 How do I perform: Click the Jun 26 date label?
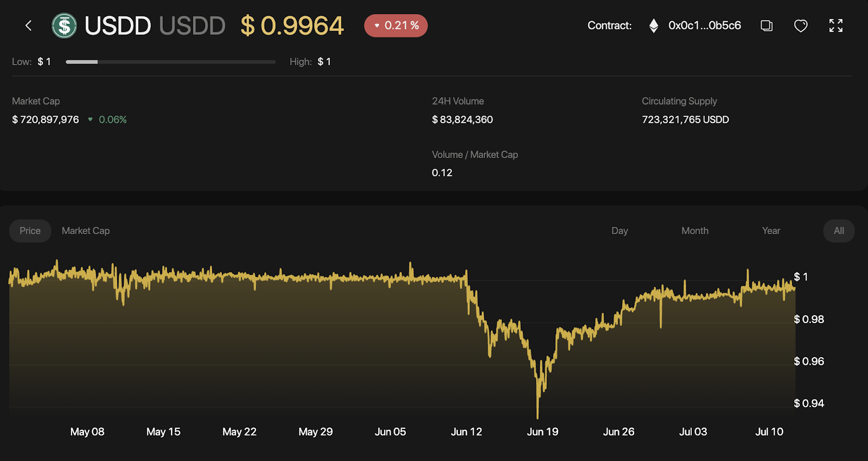pyautogui.click(x=618, y=432)
